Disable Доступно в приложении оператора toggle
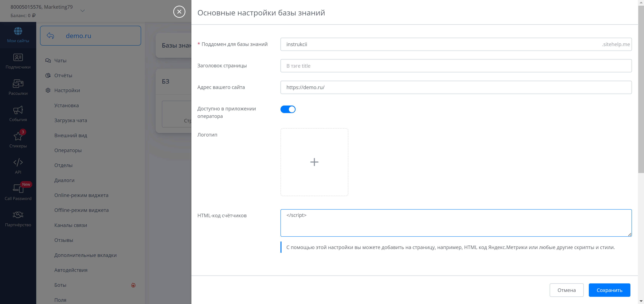 pyautogui.click(x=288, y=109)
